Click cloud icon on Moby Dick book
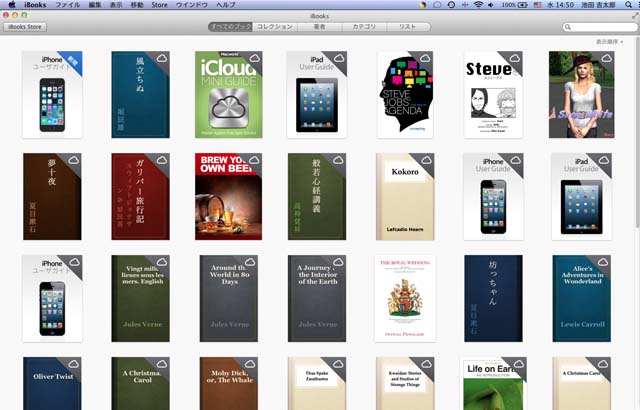640x410 pixels. 250,364
